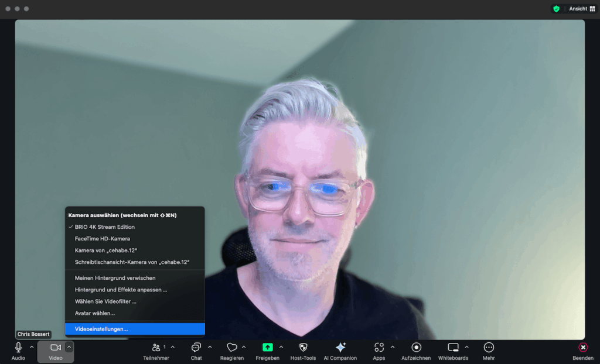
Task: Open the Chat panel
Action: point(196,348)
